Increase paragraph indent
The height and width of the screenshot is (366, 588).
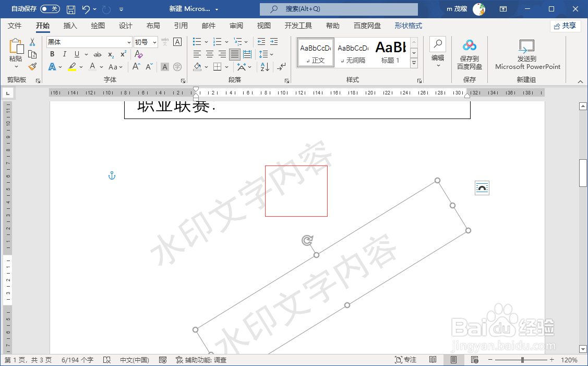tap(274, 42)
